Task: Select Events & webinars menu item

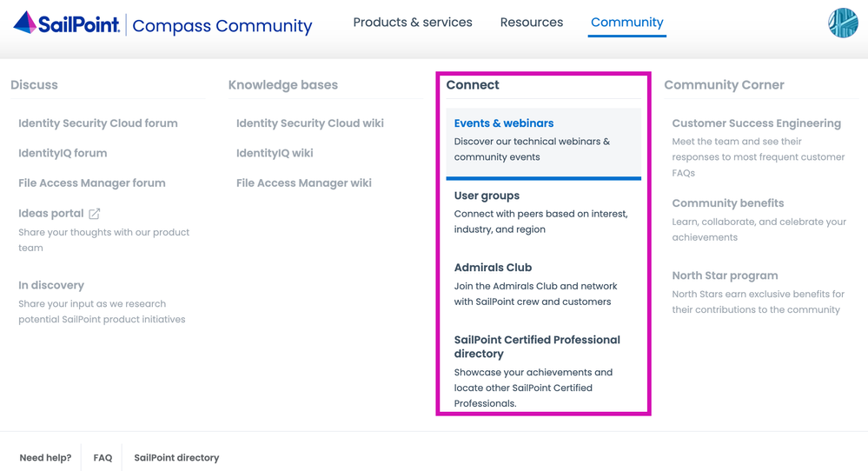Action: (504, 123)
